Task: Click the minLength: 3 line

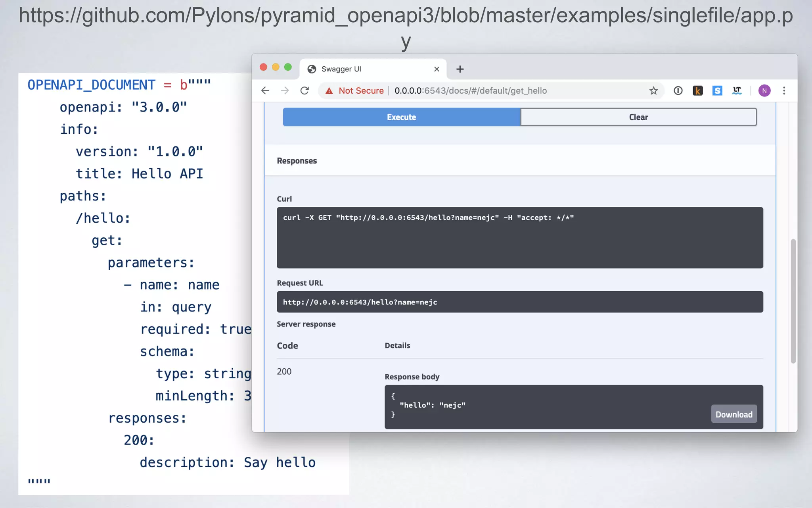Action: click(x=203, y=396)
